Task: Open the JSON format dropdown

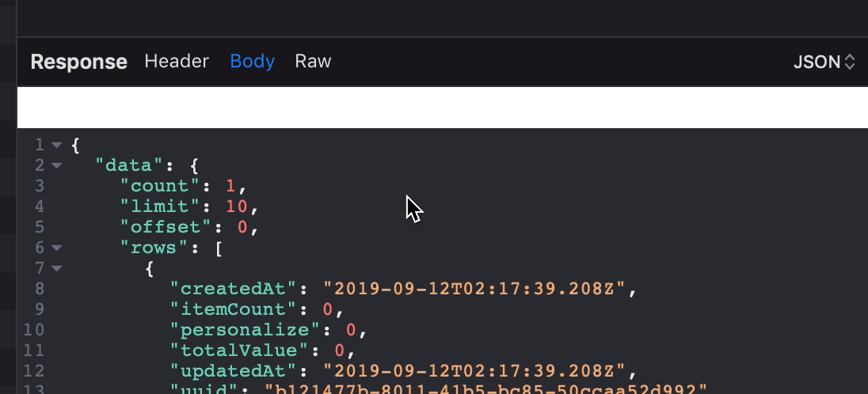Action: 824,62
